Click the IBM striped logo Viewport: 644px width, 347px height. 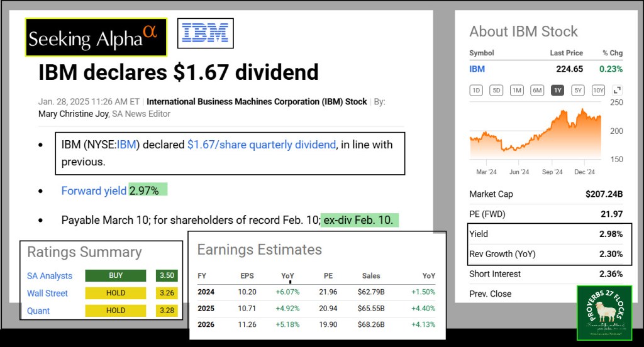206,33
